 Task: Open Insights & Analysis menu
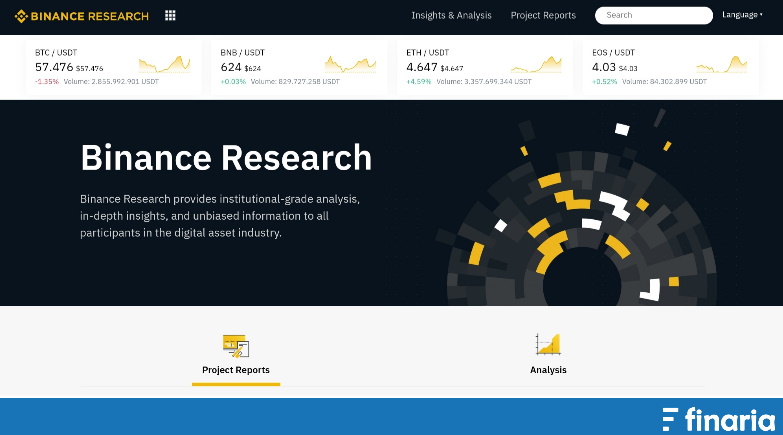click(x=451, y=15)
